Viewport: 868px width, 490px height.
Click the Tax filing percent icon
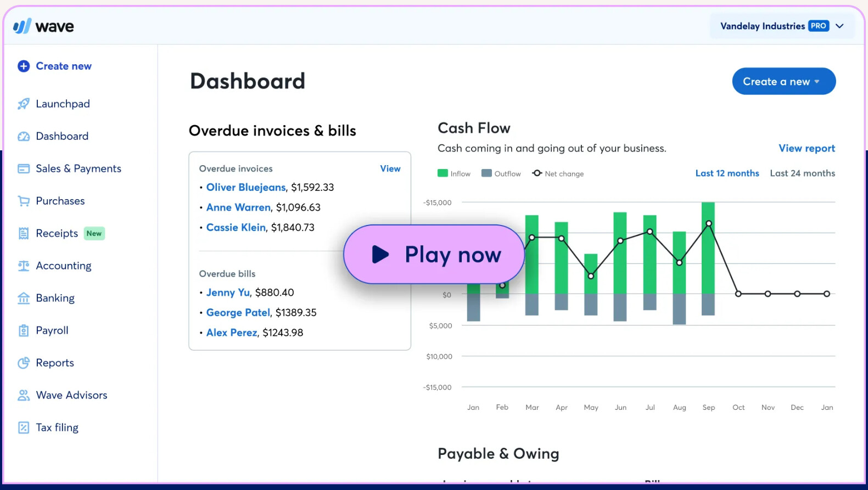(x=23, y=427)
